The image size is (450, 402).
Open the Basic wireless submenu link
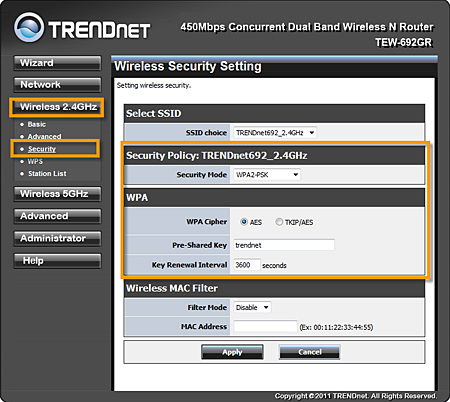pos(37,124)
